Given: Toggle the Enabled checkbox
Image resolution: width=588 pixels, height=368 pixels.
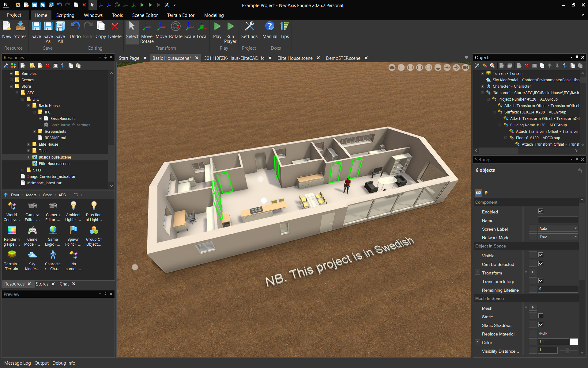Looking at the screenshot, I should point(541,211).
